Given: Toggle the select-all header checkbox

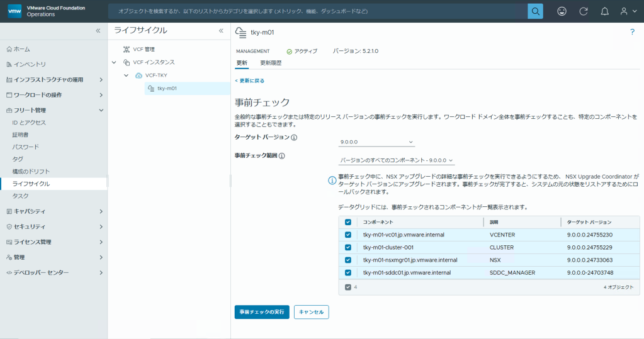Looking at the screenshot, I should (348, 222).
